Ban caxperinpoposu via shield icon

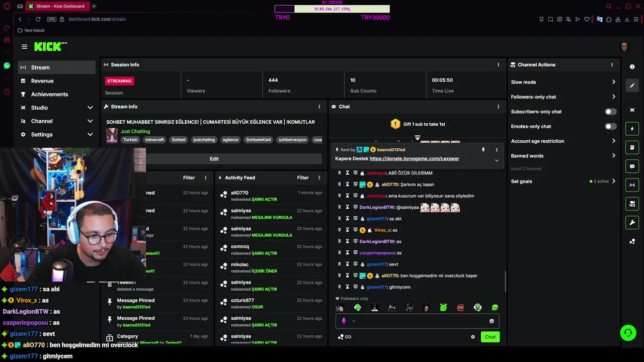pos(355,253)
